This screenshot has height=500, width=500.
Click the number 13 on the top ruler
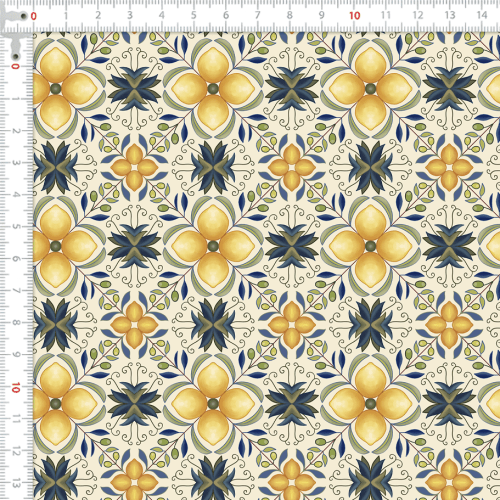coord(450,15)
